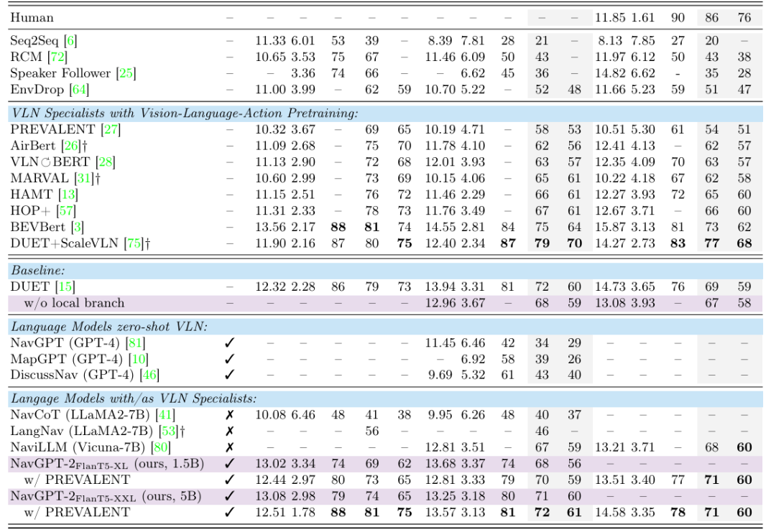Open citation 80 next to NaviLLM
Screen dimensions: 776x532
161,447
